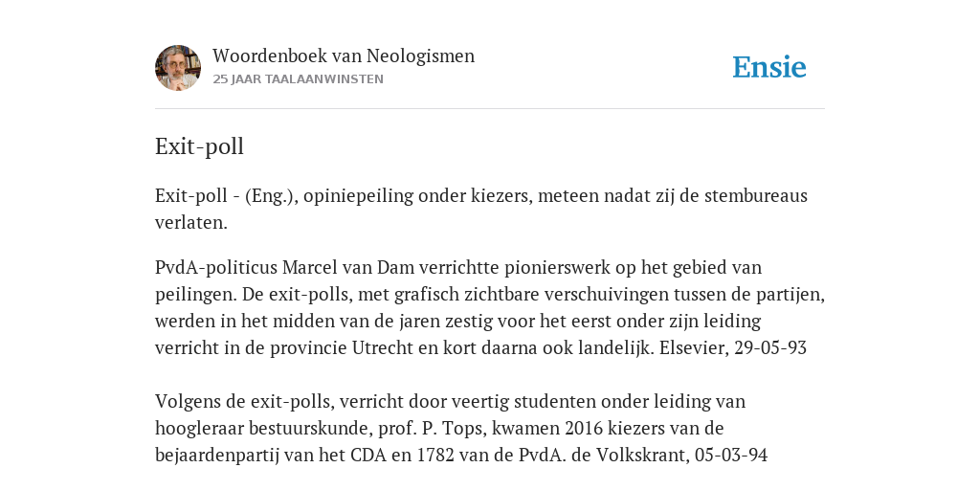Open the Woordenboek van Neologismen source title

click(344, 56)
